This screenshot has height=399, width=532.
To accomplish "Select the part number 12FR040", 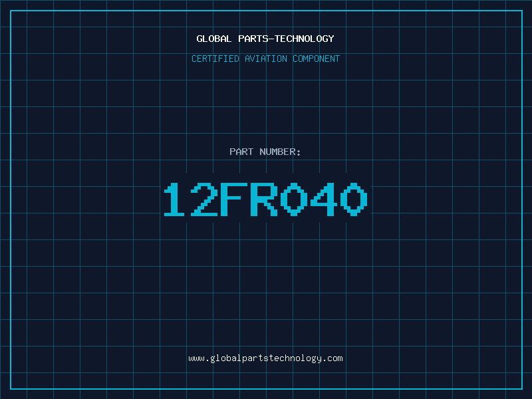I will point(265,199).
